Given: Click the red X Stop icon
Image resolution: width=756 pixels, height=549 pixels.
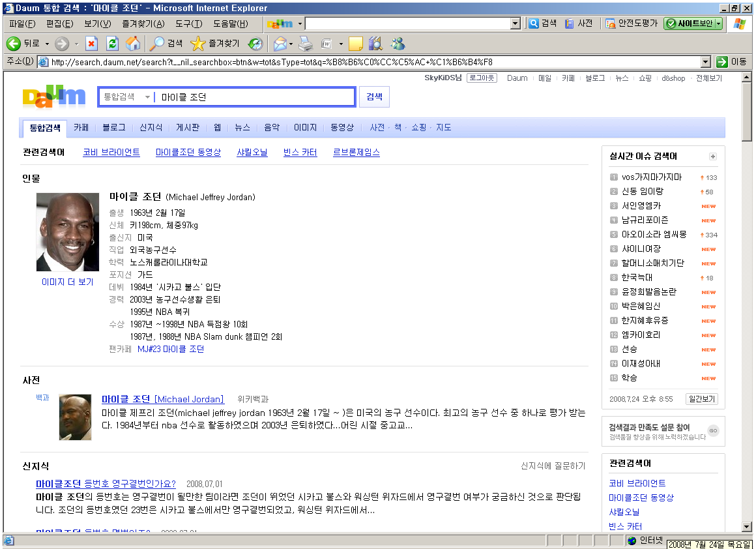Looking at the screenshot, I should click(91, 44).
